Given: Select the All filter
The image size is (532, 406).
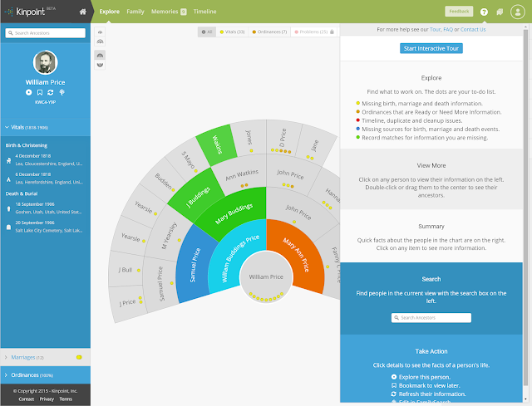Looking at the screenshot, I should [207, 32].
